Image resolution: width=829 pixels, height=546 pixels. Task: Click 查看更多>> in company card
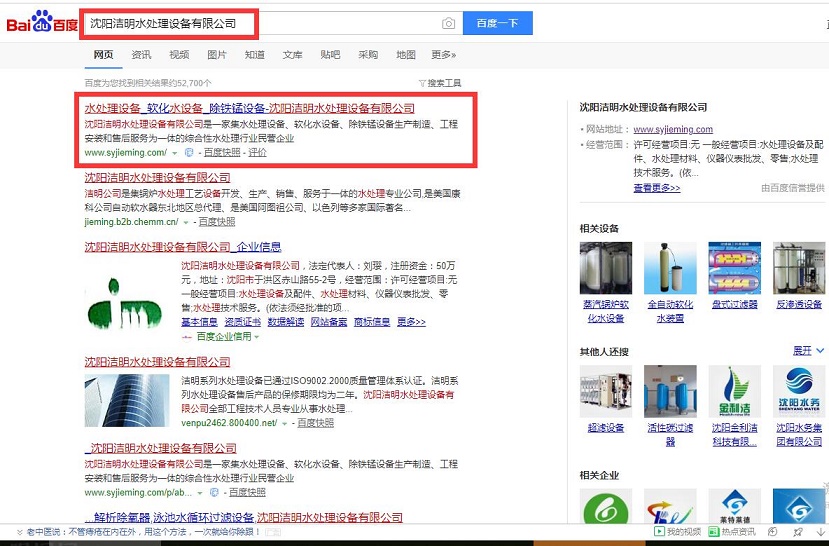point(657,188)
